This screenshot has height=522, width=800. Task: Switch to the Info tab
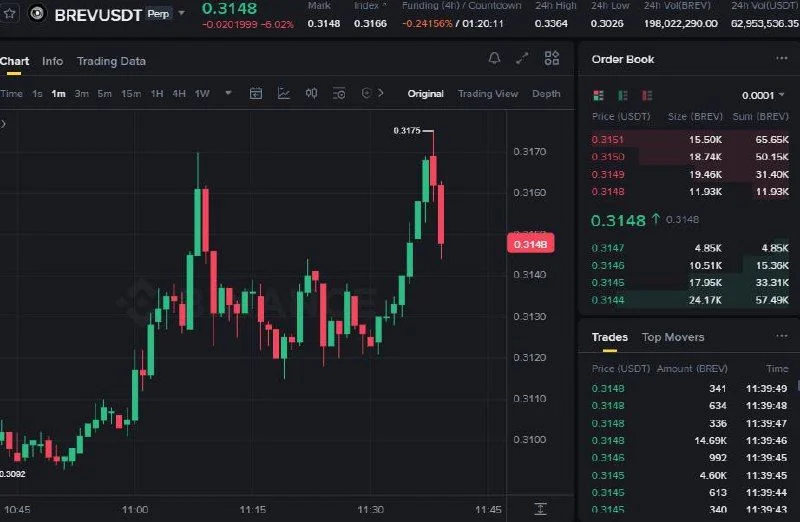coord(53,61)
